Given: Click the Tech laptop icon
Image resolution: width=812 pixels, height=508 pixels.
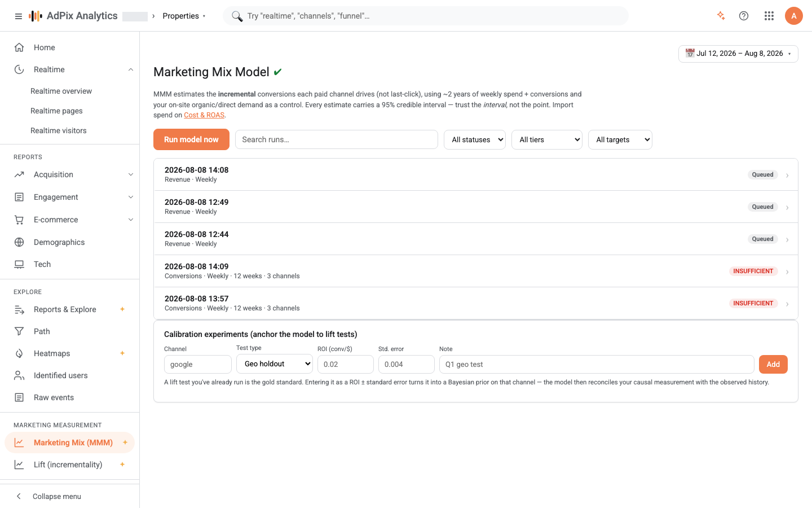Looking at the screenshot, I should pyautogui.click(x=19, y=264).
